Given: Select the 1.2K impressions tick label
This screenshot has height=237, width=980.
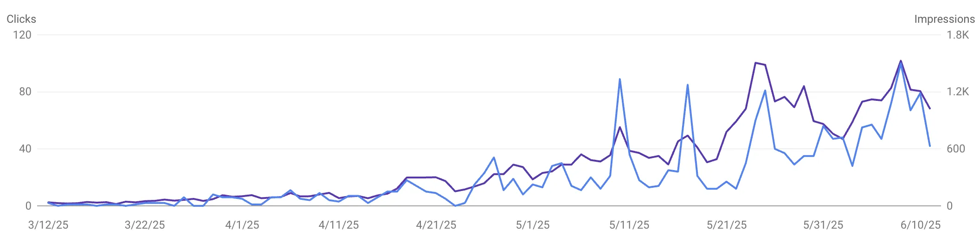Looking at the screenshot, I should click(958, 92).
